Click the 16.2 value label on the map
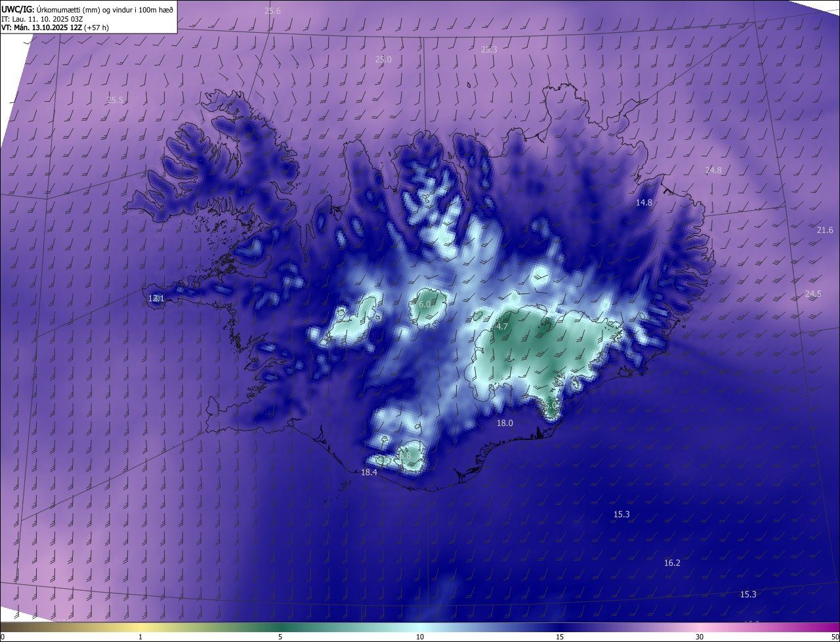Image resolution: width=840 pixels, height=642 pixels. (672, 563)
